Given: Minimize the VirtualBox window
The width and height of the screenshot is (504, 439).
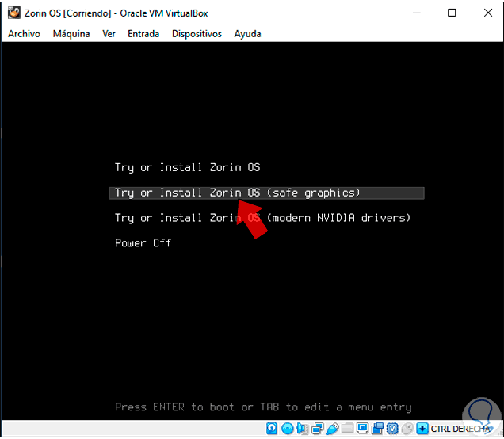Looking at the screenshot, I should 417,13.
